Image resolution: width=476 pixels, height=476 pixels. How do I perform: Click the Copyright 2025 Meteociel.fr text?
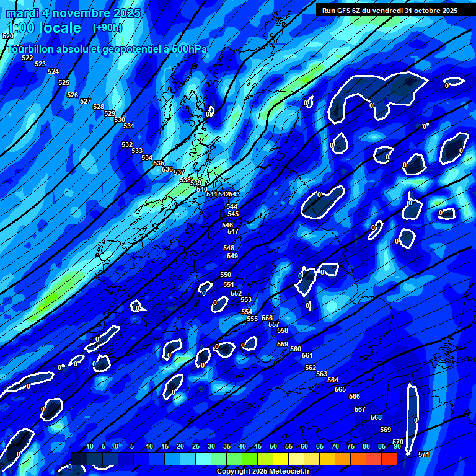coord(263,472)
